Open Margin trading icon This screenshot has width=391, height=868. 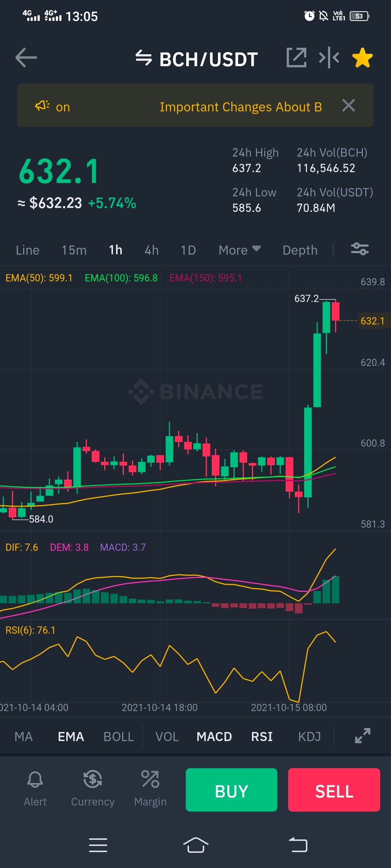point(150,789)
